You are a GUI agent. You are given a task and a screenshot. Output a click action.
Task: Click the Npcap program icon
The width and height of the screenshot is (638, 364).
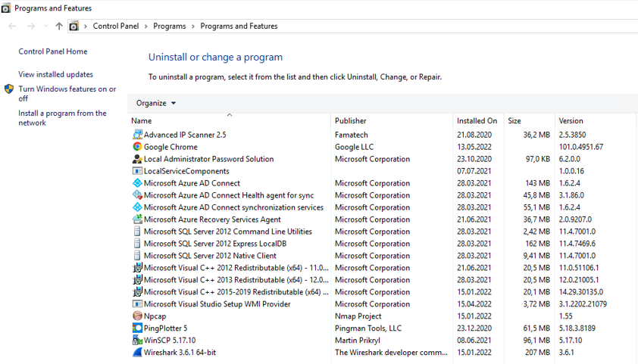tap(138, 316)
